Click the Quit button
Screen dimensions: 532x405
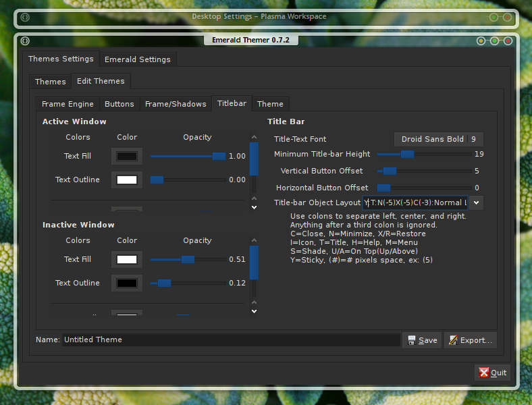coord(492,373)
